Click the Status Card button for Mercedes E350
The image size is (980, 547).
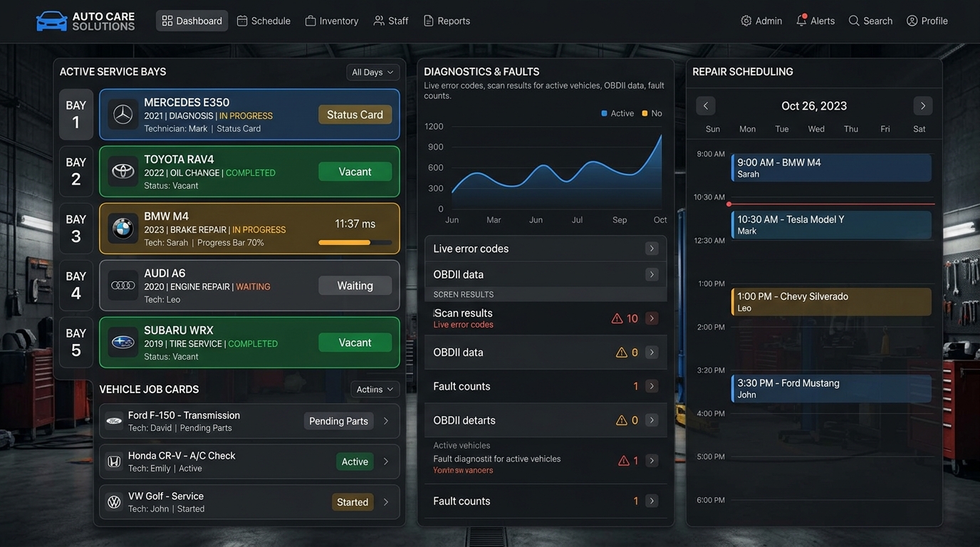point(355,115)
